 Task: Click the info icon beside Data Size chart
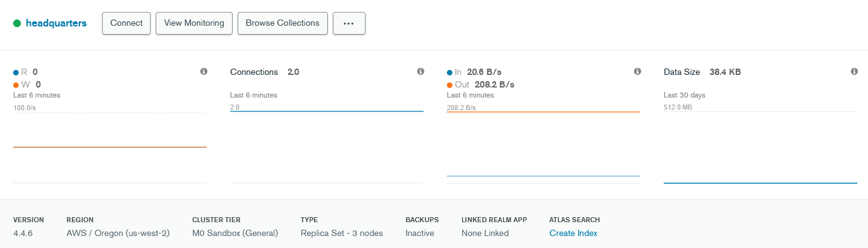pos(854,72)
